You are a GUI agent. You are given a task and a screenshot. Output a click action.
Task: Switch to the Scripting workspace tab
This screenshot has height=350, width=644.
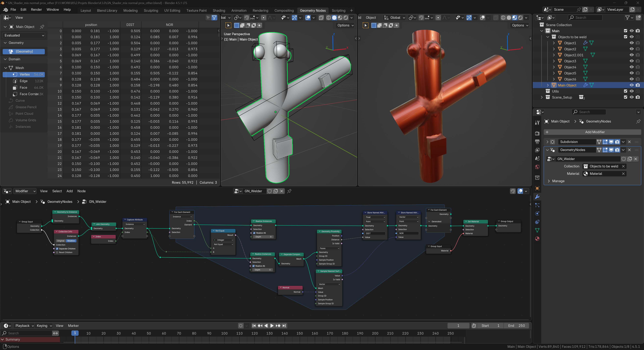click(x=338, y=10)
